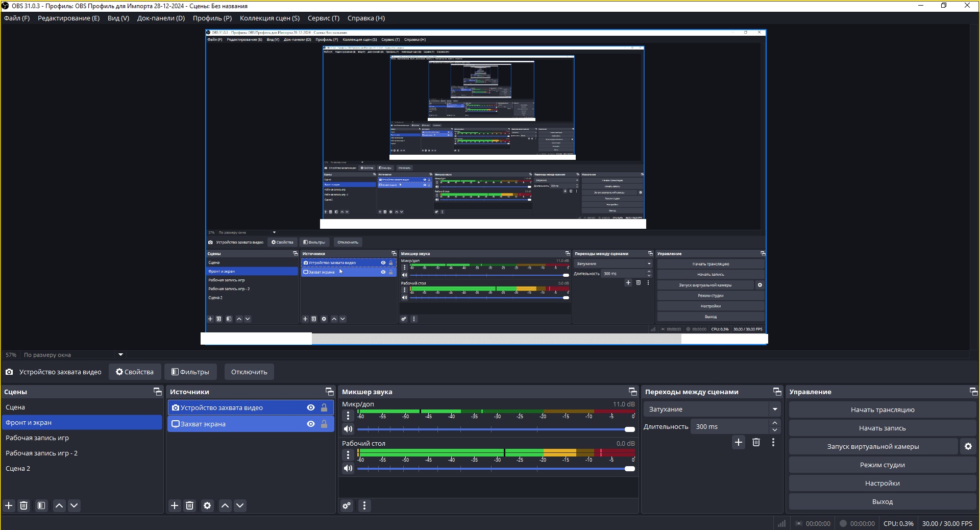Adjust the Микр/доп volume slider
This screenshot has width=980, height=530.
click(496, 429)
